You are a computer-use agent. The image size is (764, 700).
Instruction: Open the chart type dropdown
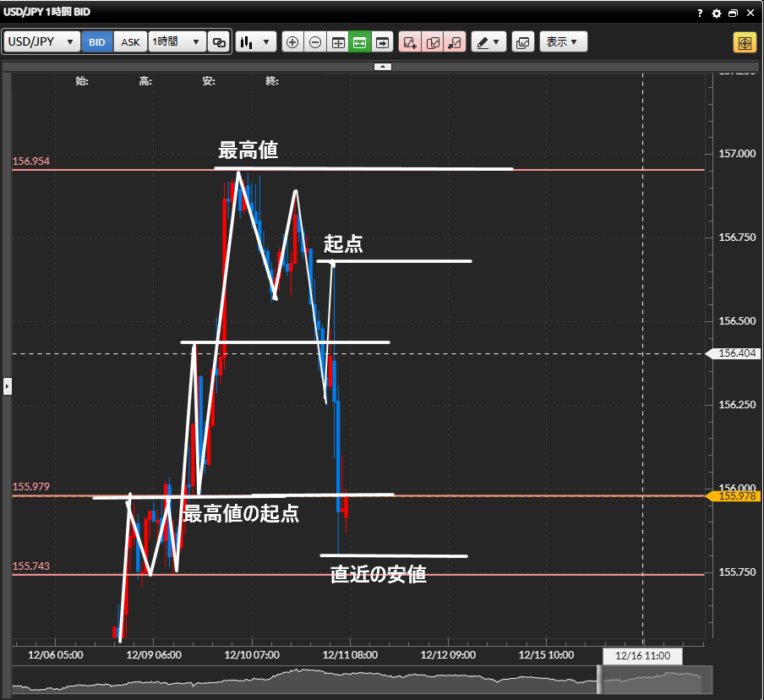(x=256, y=42)
